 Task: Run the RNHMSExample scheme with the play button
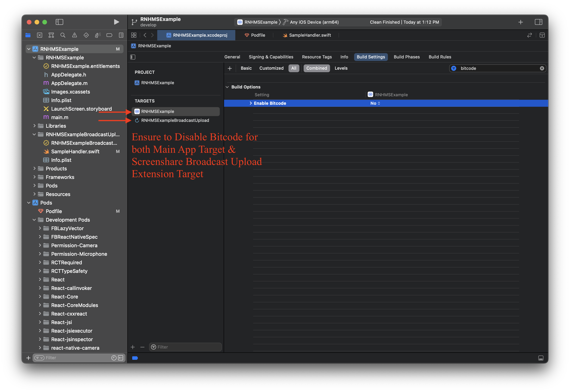(116, 22)
